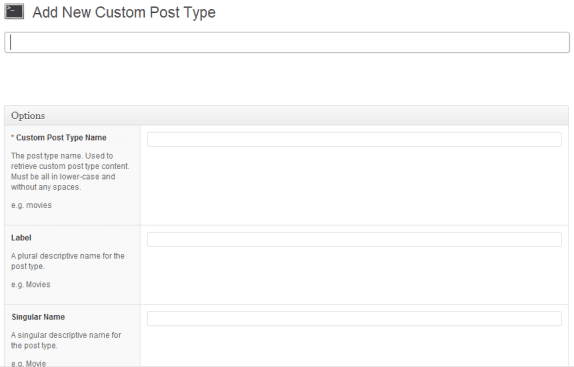
Task: Focus the top title input field
Action: (x=287, y=42)
